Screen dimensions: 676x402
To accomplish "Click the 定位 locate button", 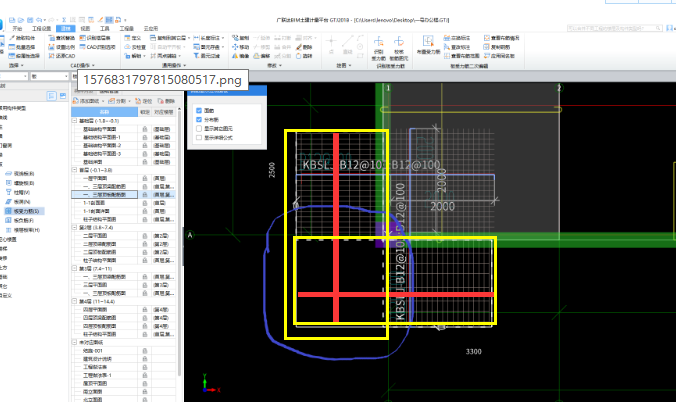I will coord(144,101).
